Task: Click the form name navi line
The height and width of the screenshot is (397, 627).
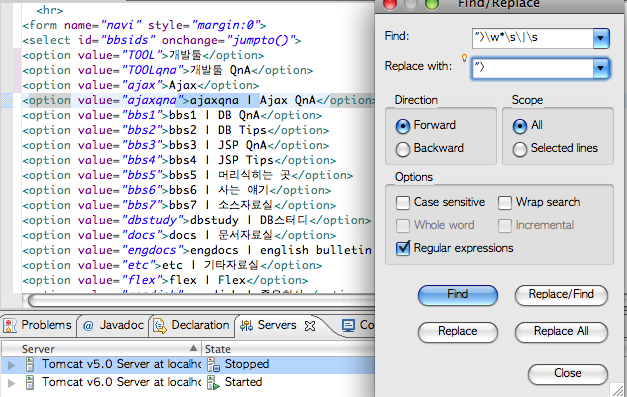Action: tap(144, 26)
